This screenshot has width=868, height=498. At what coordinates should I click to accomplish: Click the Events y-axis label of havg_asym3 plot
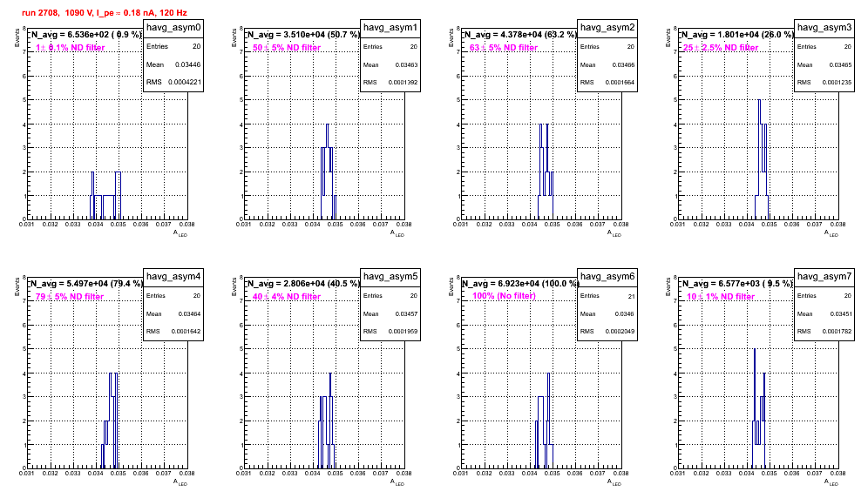click(x=668, y=38)
